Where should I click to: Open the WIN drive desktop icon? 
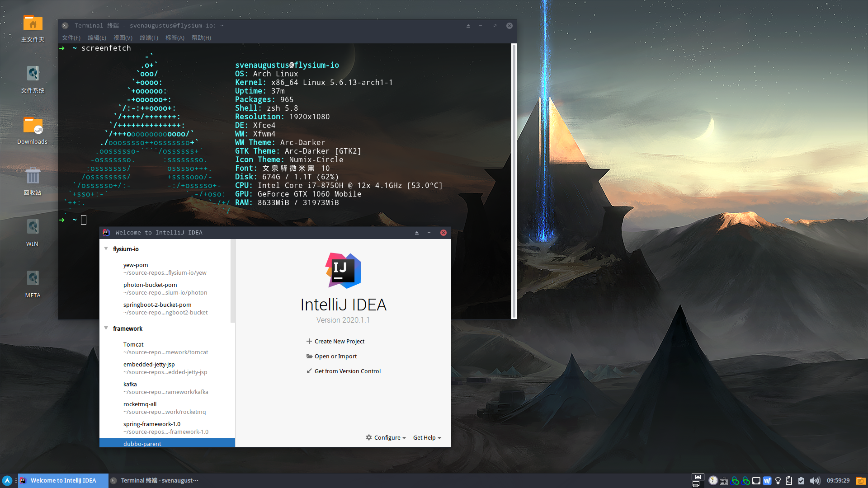[x=33, y=227]
